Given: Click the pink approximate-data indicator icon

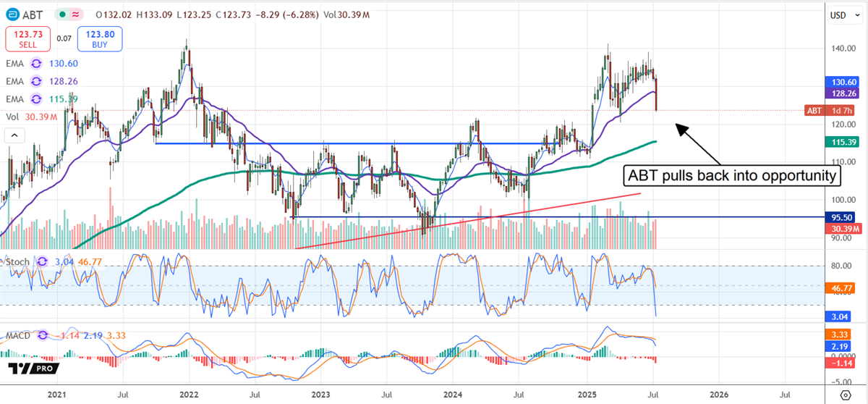Looking at the screenshot, I should pyautogui.click(x=76, y=14).
